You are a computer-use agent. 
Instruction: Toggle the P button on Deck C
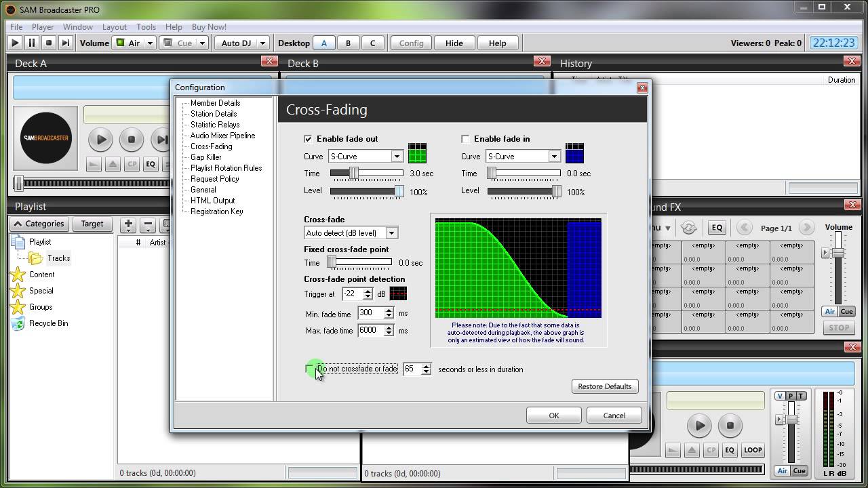(790, 396)
